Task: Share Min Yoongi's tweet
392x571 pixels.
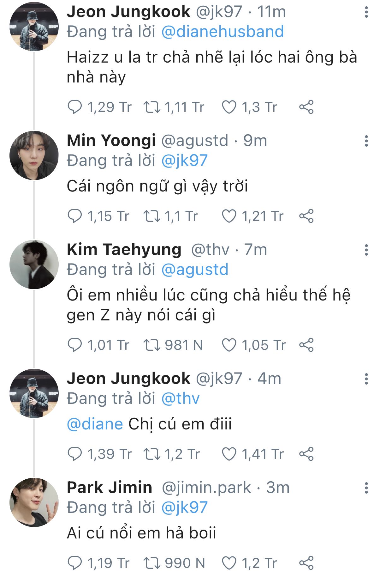Action: [306, 216]
